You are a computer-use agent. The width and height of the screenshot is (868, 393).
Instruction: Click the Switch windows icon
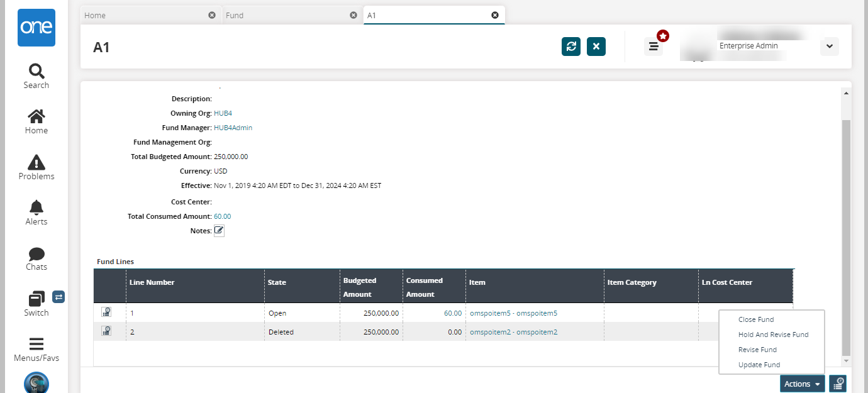[x=36, y=298]
